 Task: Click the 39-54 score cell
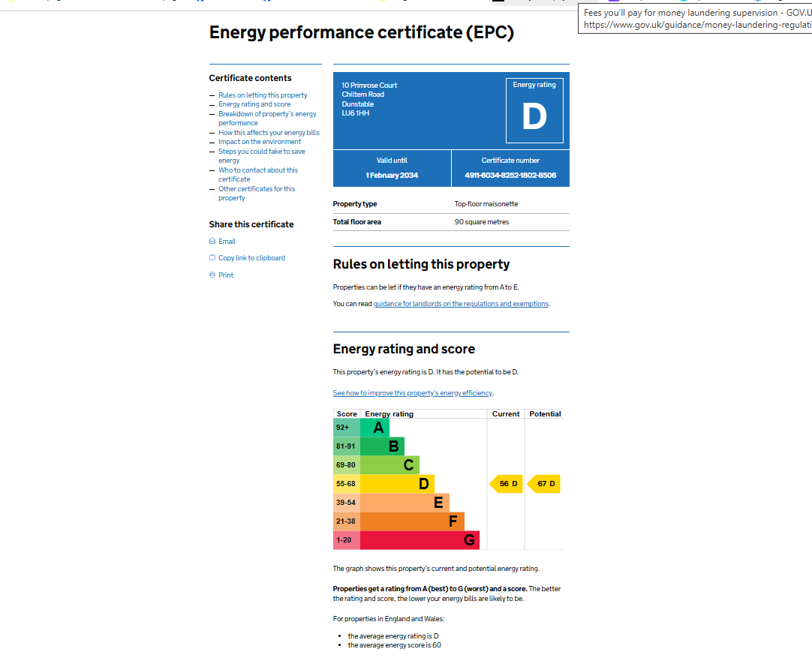347,502
